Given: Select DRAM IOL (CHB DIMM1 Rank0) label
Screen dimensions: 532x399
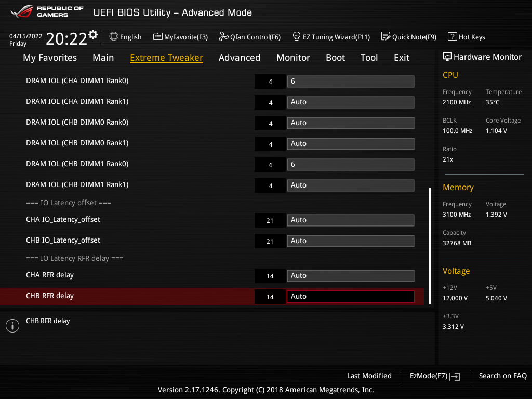Looking at the screenshot, I should pyautogui.click(x=77, y=164).
